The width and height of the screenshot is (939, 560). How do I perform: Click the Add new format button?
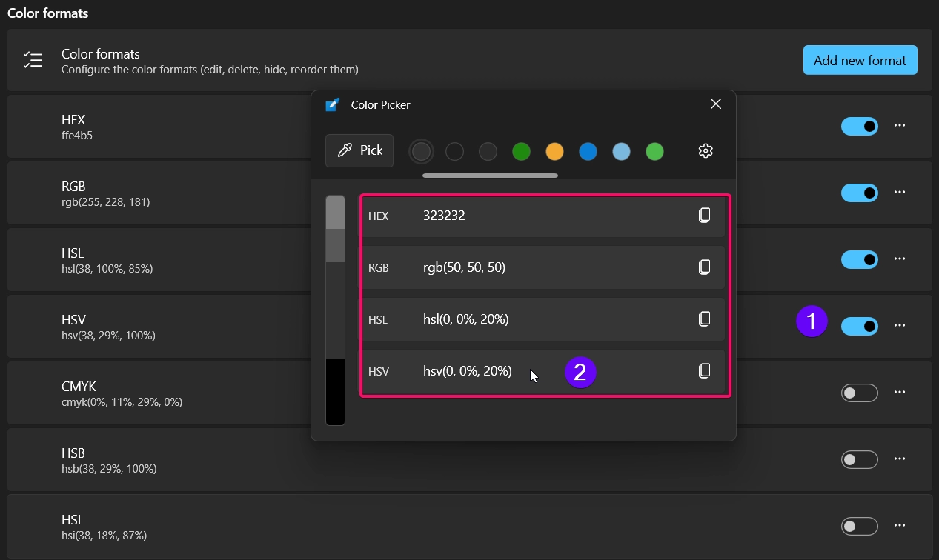tap(860, 60)
